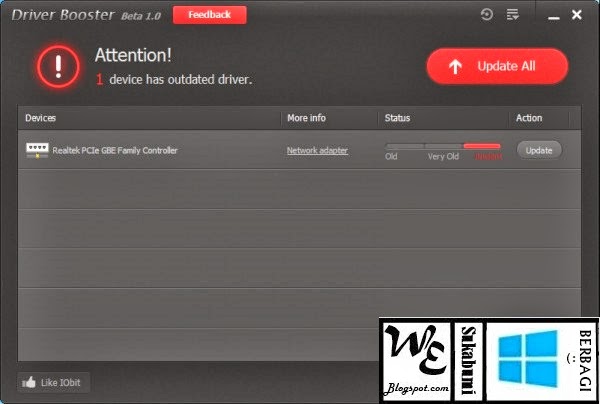Open the options menu list icon

pyautogui.click(x=512, y=15)
